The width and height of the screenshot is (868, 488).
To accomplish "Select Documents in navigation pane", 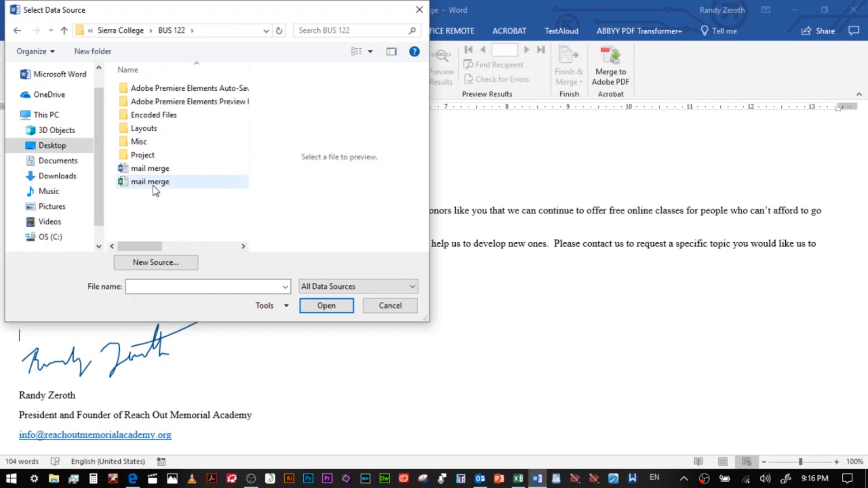I will pos(52,161).
